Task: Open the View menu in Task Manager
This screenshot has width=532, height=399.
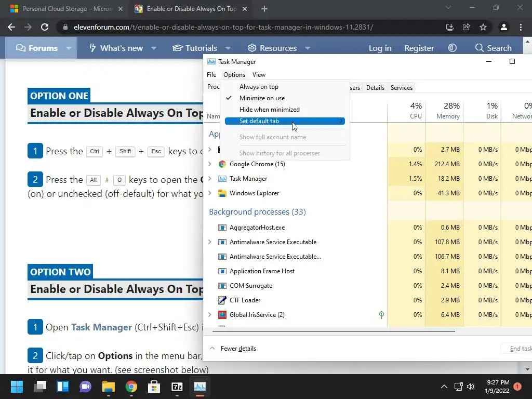Action: coord(259,75)
